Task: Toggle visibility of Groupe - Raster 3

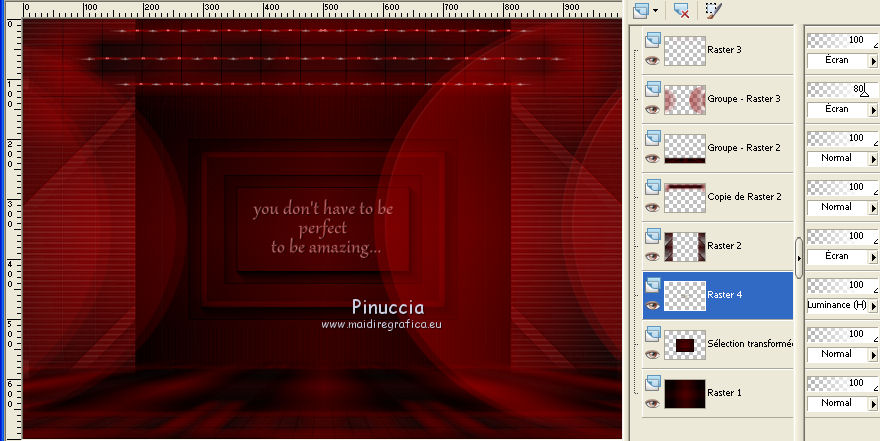Action: pos(652,109)
